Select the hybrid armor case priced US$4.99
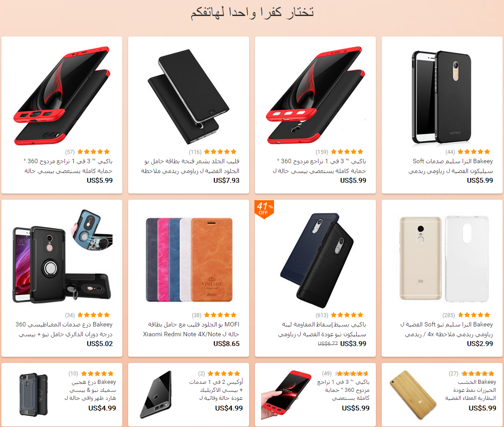This screenshot has height=427, width=504. pyautogui.click(x=33, y=395)
